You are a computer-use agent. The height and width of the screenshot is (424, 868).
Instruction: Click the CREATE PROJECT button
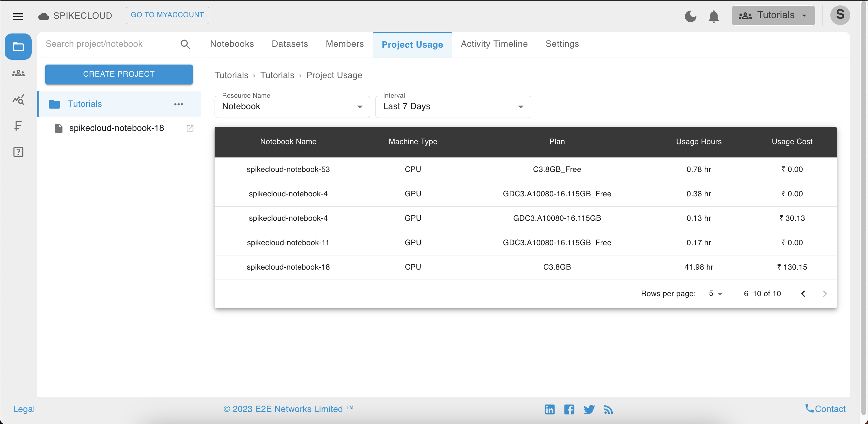point(119,74)
